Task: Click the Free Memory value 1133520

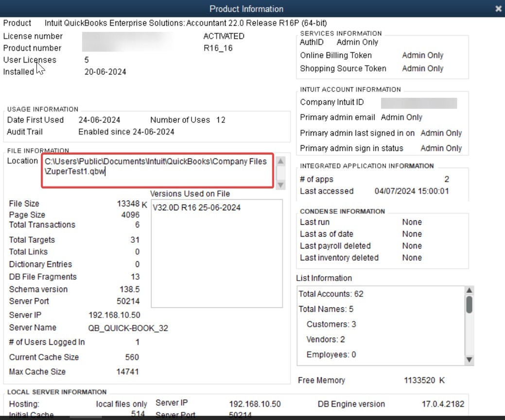Action: click(x=419, y=380)
